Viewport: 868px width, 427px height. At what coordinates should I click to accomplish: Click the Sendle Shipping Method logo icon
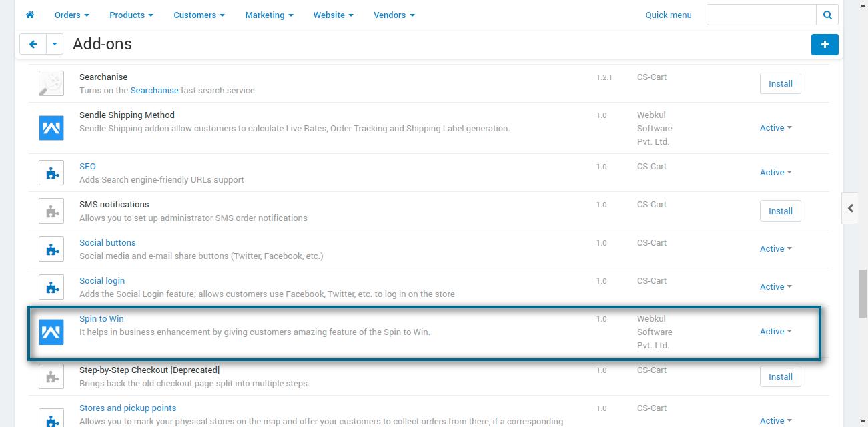51,128
